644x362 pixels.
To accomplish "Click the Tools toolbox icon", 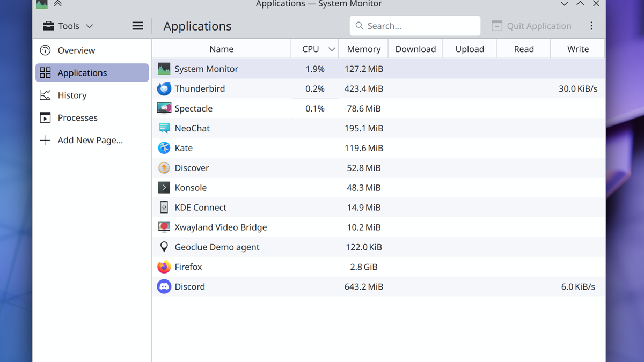I will pos(48,26).
